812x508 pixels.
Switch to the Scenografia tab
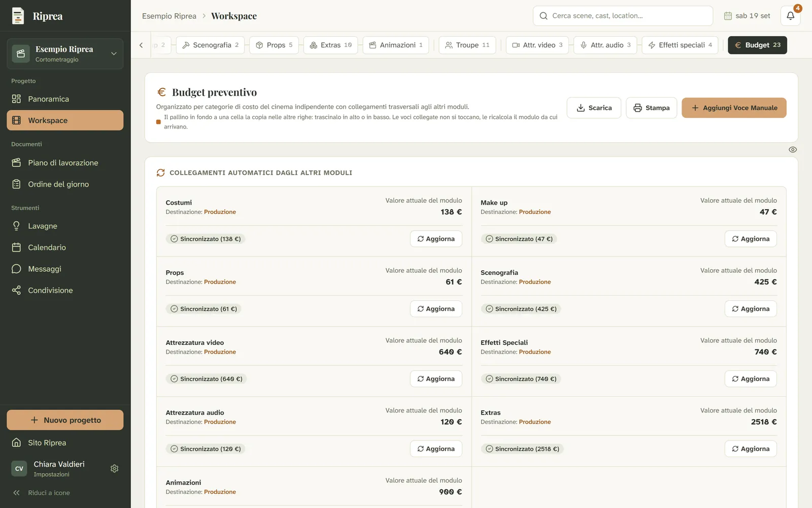pyautogui.click(x=210, y=45)
